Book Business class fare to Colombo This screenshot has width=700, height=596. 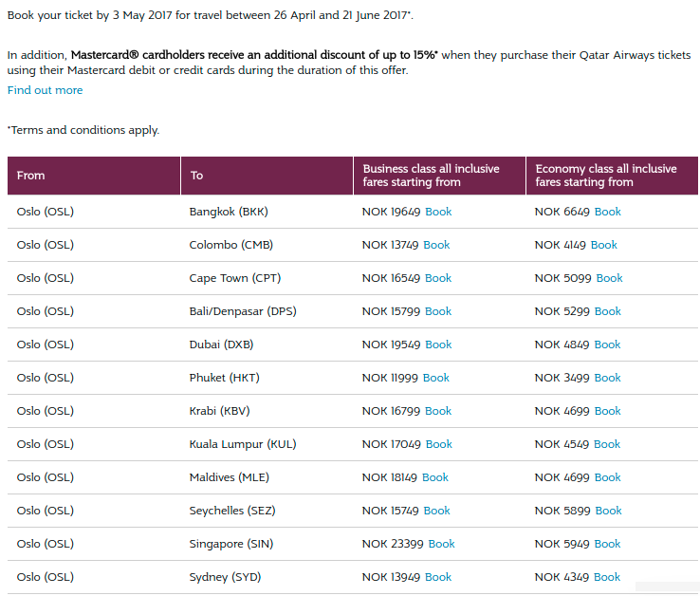pyautogui.click(x=436, y=245)
